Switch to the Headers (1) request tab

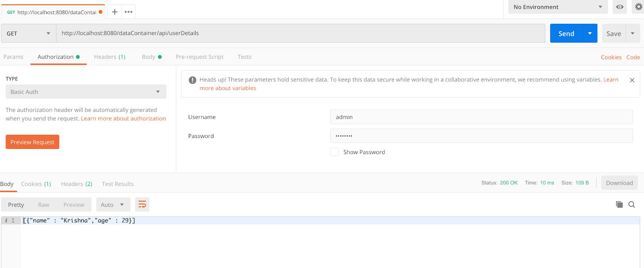click(x=109, y=57)
